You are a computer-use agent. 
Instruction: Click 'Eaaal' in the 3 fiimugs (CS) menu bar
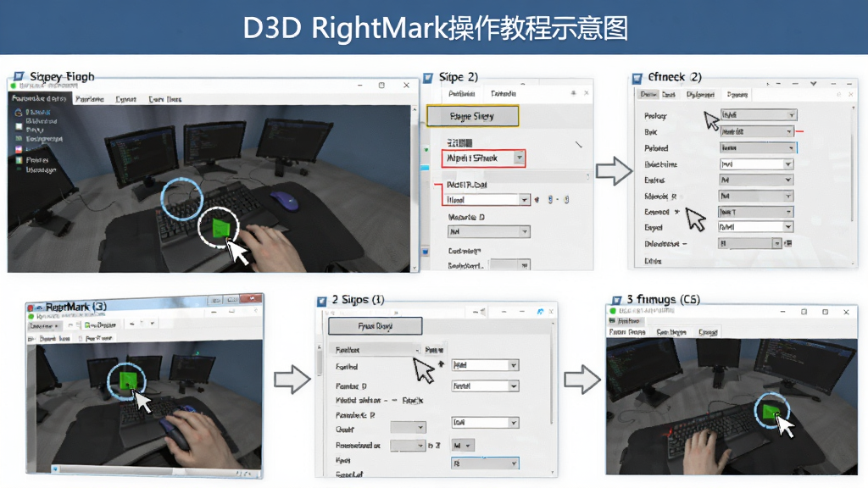[708, 332]
